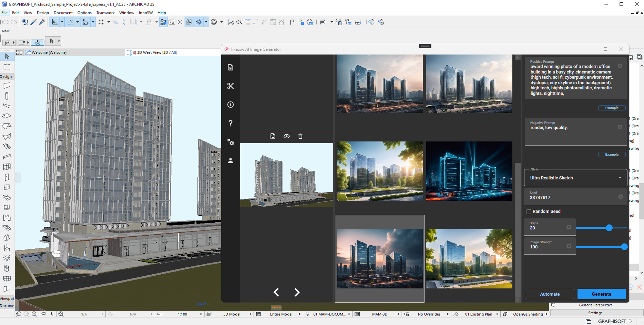Click the Generate button
The image size is (644, 325).
[x=601, y=294]
